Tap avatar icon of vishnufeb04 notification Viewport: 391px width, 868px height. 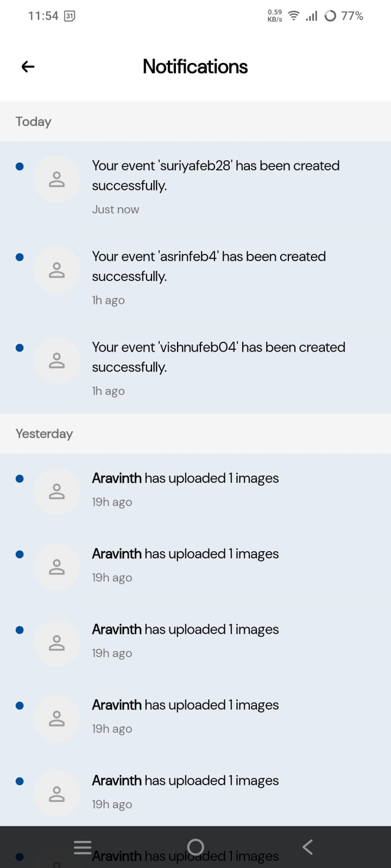tap(56, 360)
